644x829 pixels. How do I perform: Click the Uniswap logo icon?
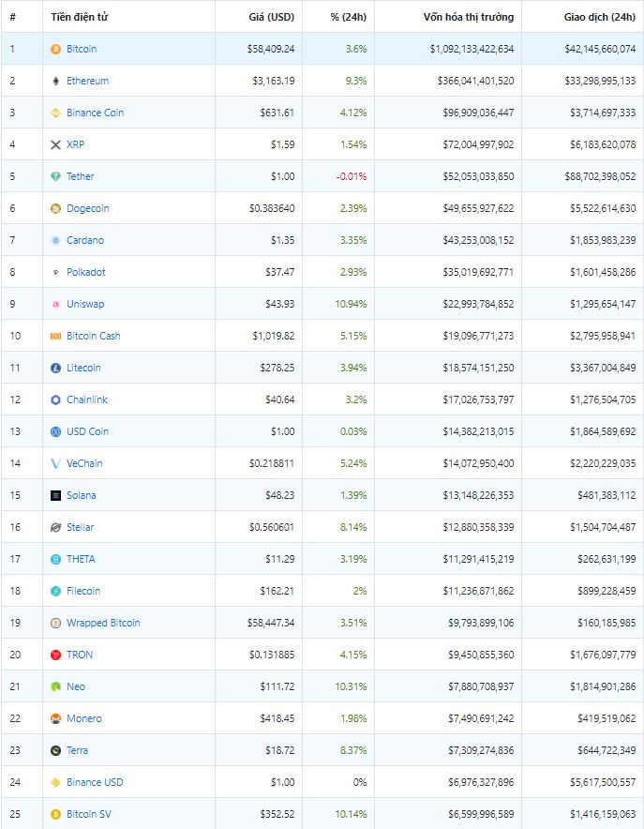tap(55, 304)
